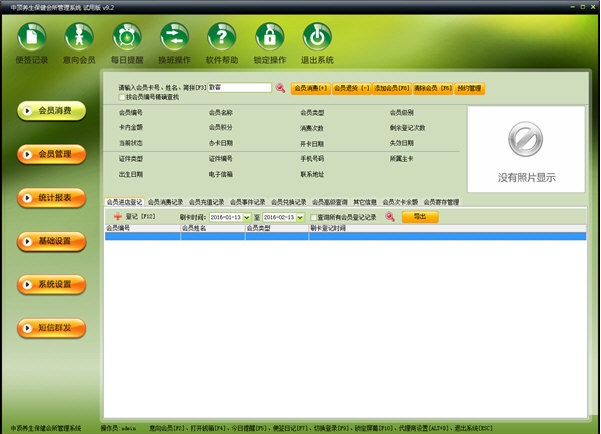This screenshot has width=601, height=434.
Task: Open the 每日提醒 daily reminder clock icon
Action: click(x=127, y=37)
